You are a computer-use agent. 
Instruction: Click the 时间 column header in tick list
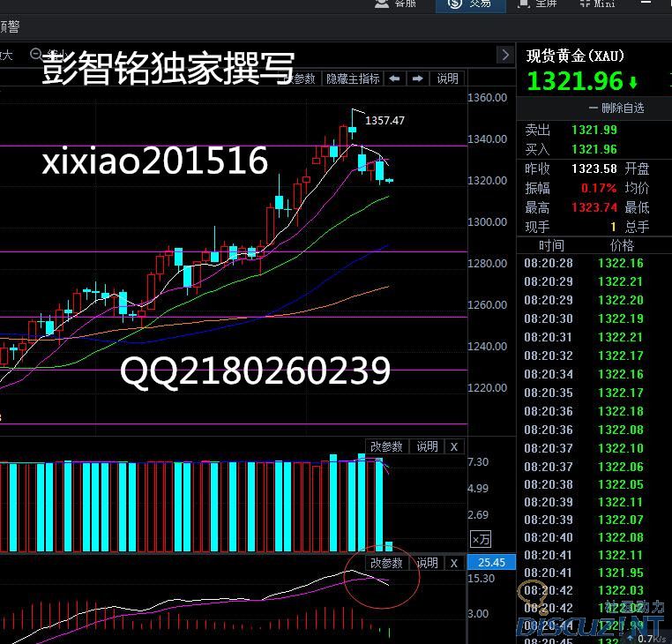click(551, 244)
